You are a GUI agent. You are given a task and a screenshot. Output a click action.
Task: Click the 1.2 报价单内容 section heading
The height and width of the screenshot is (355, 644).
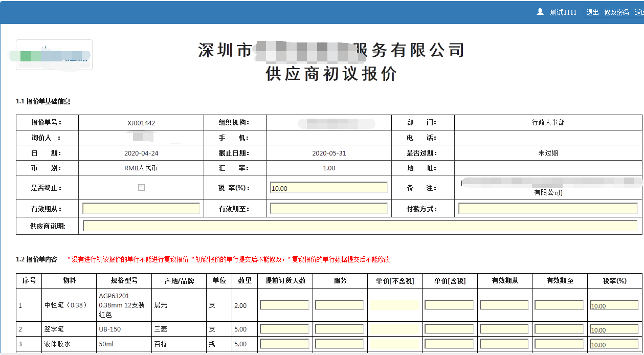pyautogui.click(x=37, y=259)
